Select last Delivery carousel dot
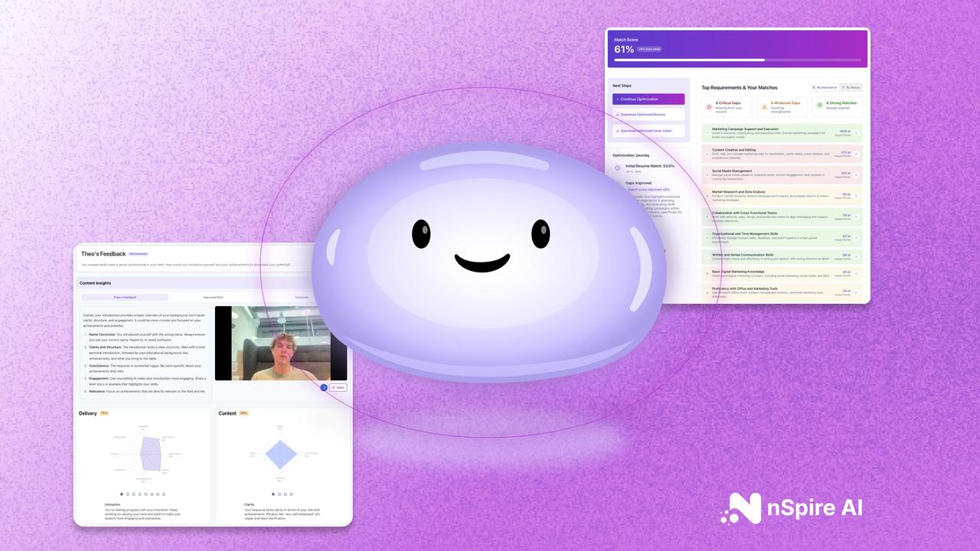Viewport: 980px width, 551px height. click(x=164, y=494)
